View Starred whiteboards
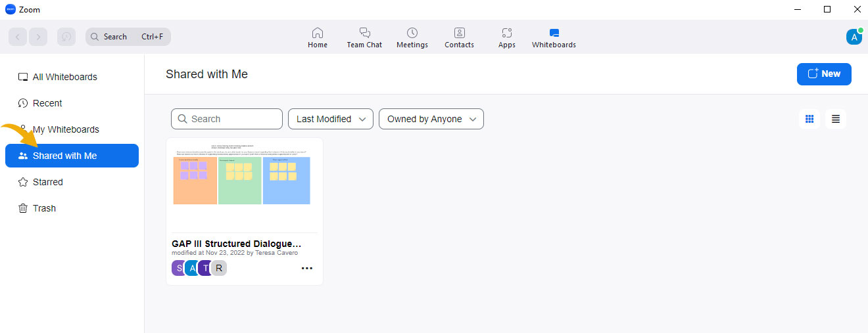868x333 pixels. click(x=72, y=182)
